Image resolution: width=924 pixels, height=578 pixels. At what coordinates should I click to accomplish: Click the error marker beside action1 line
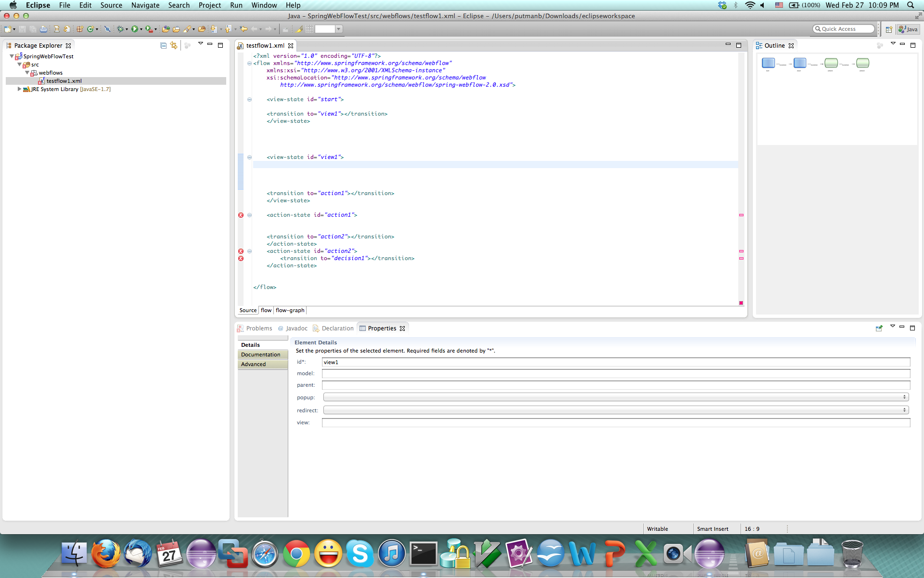(x=241, y=215)
